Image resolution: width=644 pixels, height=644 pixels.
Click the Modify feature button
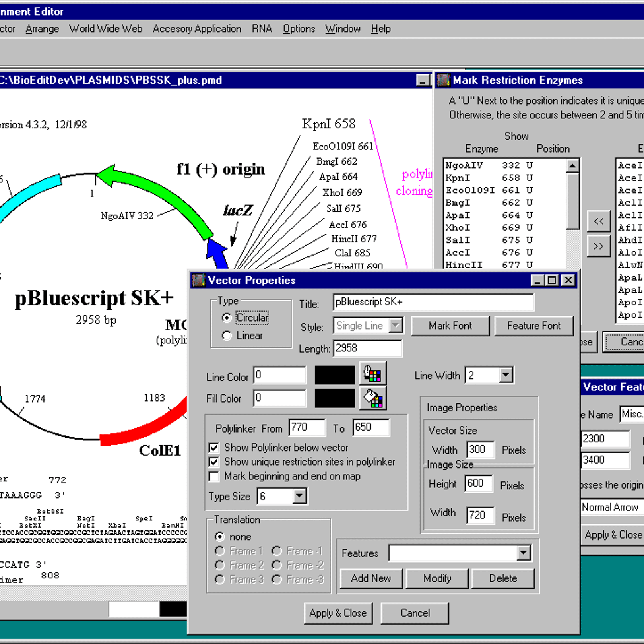438,578
